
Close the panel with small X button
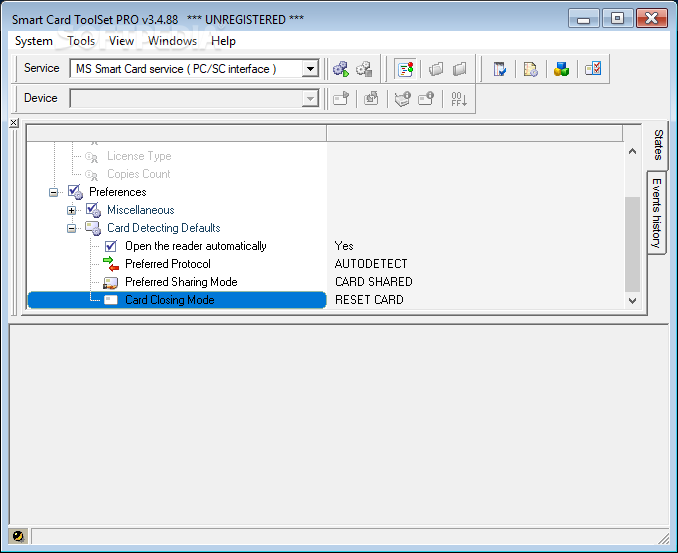pos(14,123)
